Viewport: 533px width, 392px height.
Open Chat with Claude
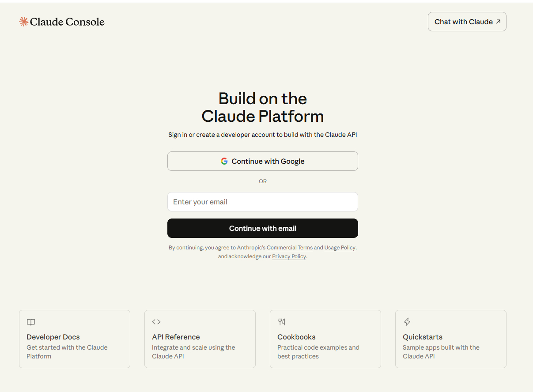pos(464,22)
